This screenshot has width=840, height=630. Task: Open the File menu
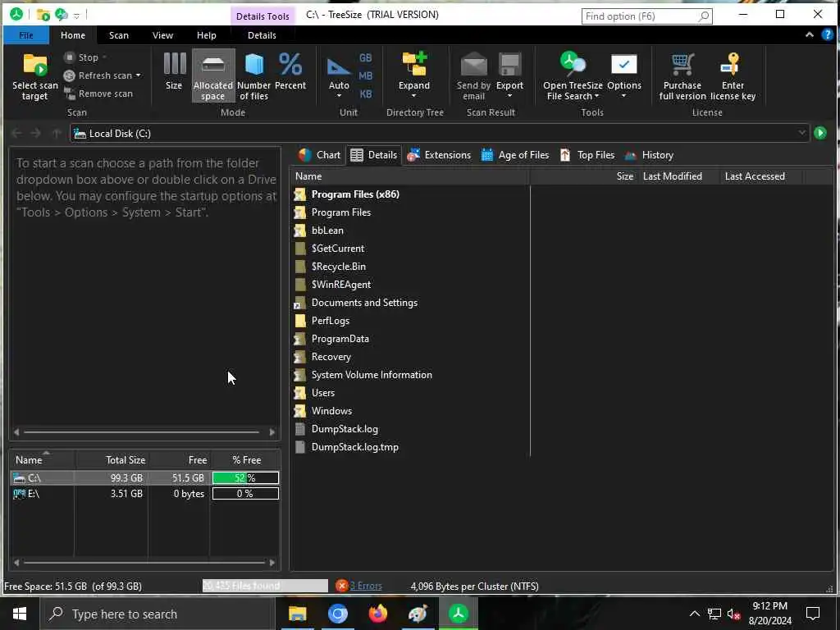(26, 35)
